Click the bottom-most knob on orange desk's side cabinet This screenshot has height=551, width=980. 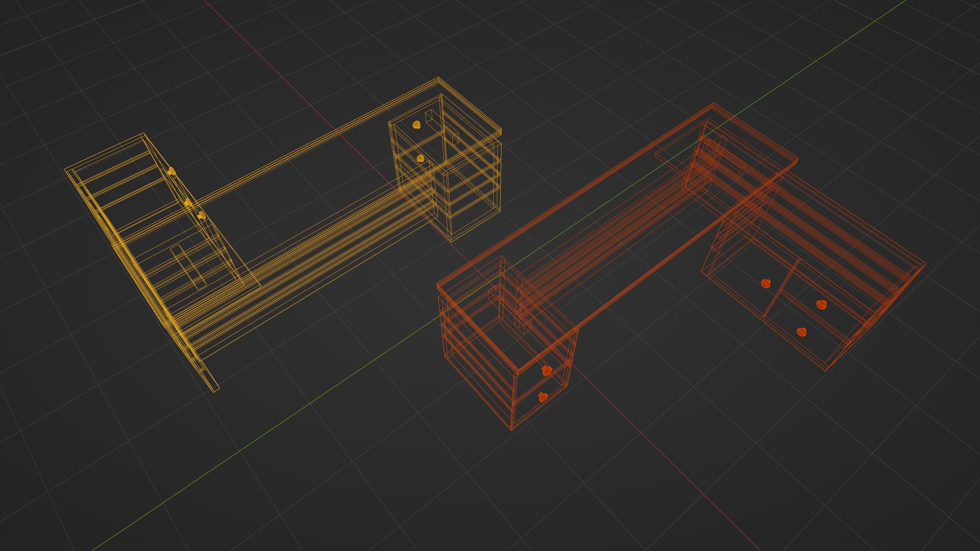point(801,332)
